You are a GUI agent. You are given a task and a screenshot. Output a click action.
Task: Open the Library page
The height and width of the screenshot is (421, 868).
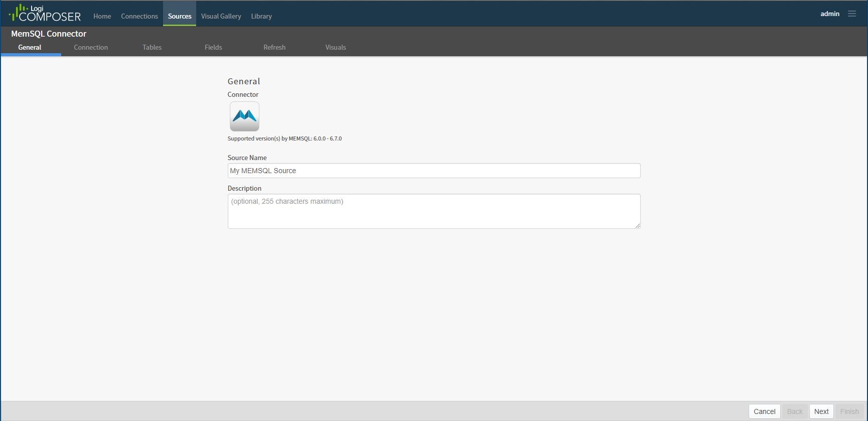tap(261, 16)
